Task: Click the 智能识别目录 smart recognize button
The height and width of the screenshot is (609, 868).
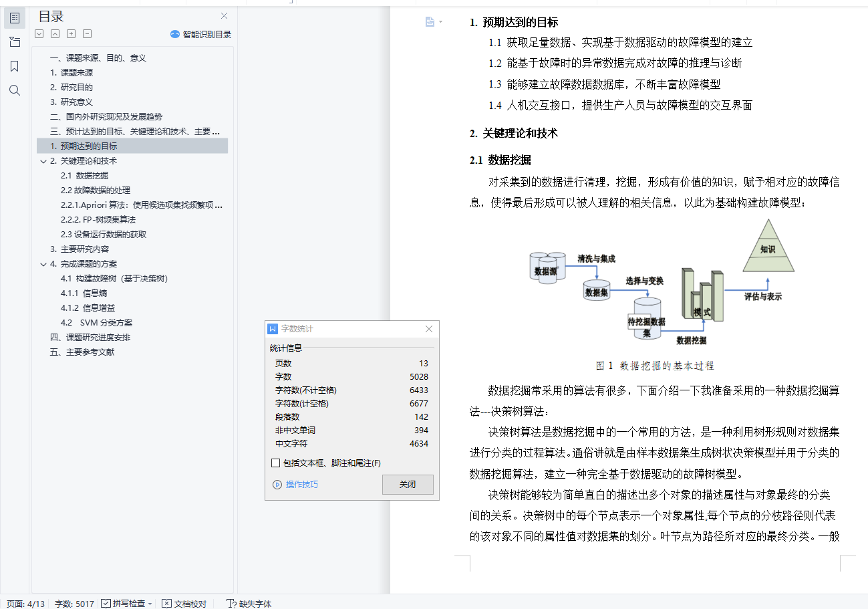Action: tap(200, 34)
